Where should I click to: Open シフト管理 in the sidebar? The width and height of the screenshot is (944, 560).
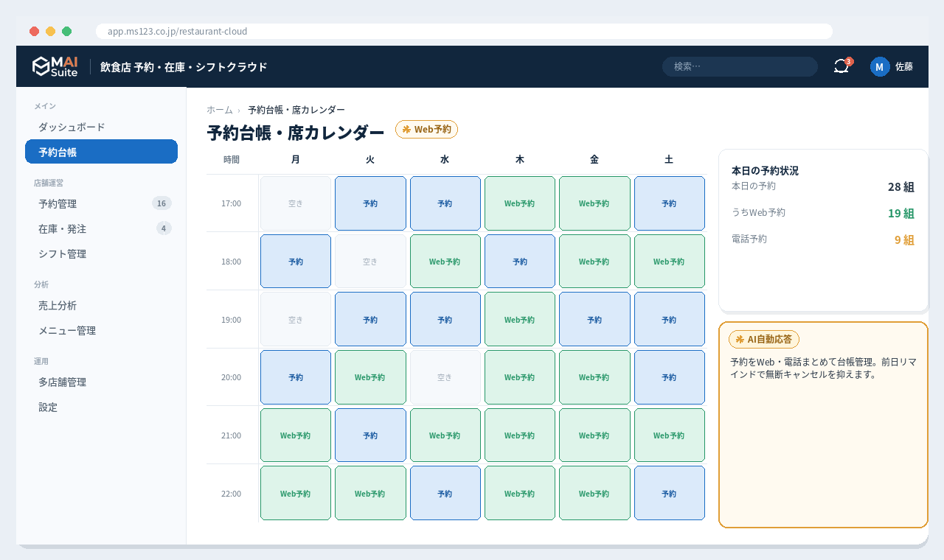101,253
